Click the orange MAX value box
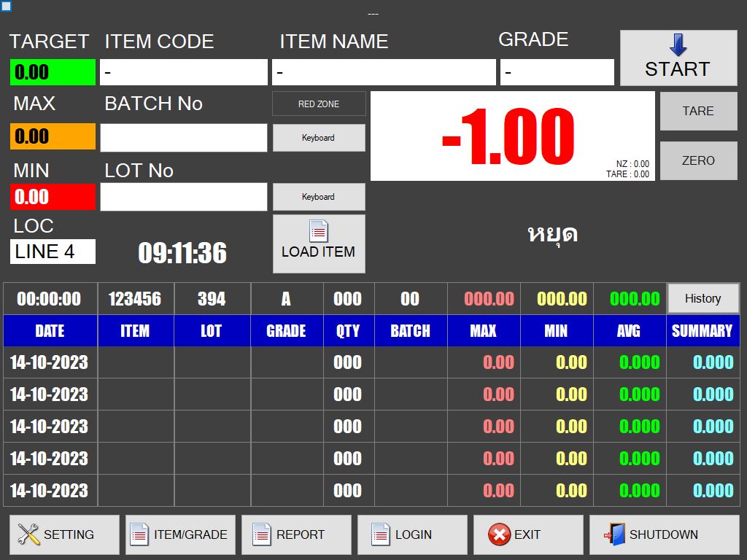Screen dimensions: 747x560 (53, 136)
